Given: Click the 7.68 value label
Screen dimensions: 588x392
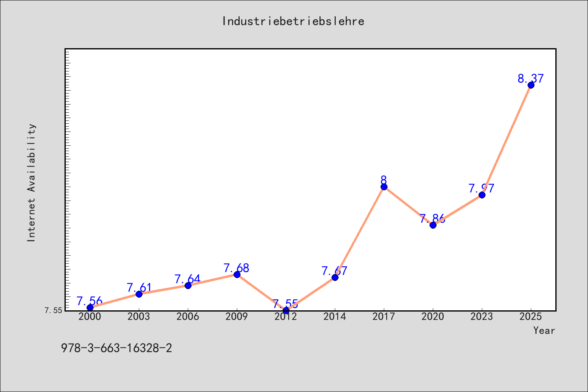Looking at the screenshot, I should (x=236, y=268).
